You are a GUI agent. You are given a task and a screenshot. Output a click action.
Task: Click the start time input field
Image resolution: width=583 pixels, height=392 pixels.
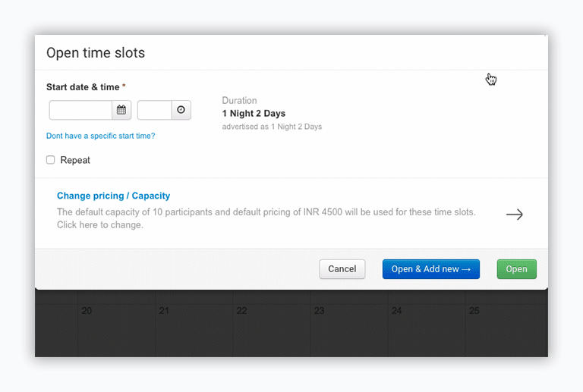point(155,110)
